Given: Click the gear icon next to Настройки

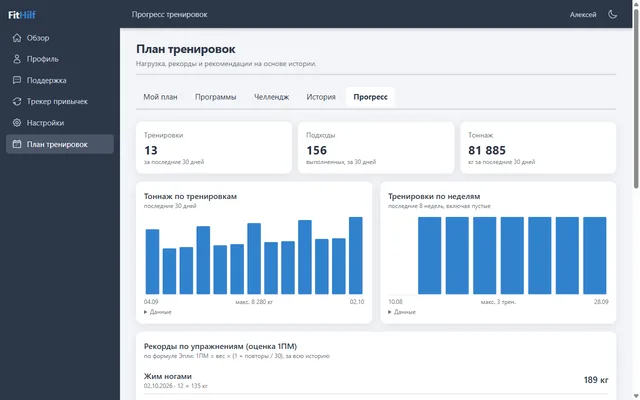Looking at the screenshot, I should point(17,122).
